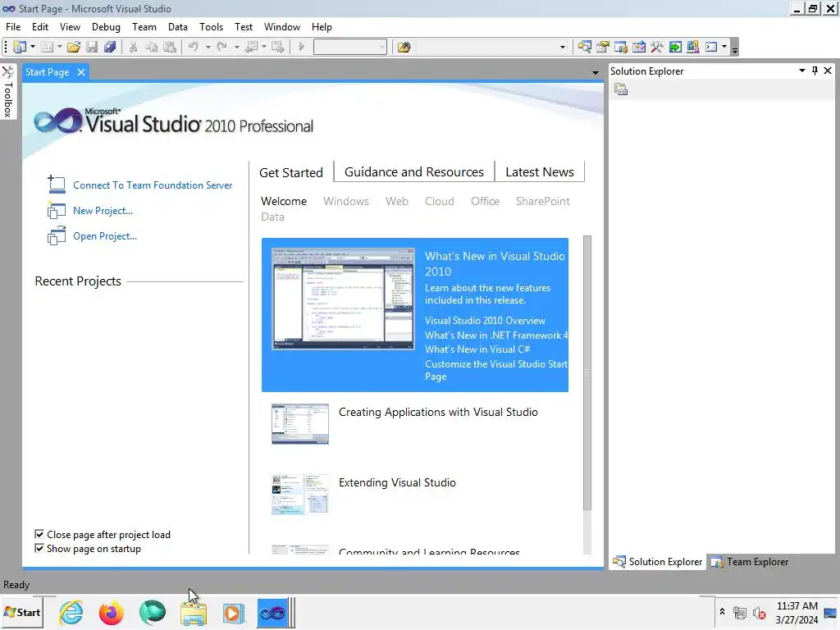The width and height of the screenshot is (840, 630).
Task: Open Solution Explorer via the toolbar magnifier icon
Action: [584, 47]
